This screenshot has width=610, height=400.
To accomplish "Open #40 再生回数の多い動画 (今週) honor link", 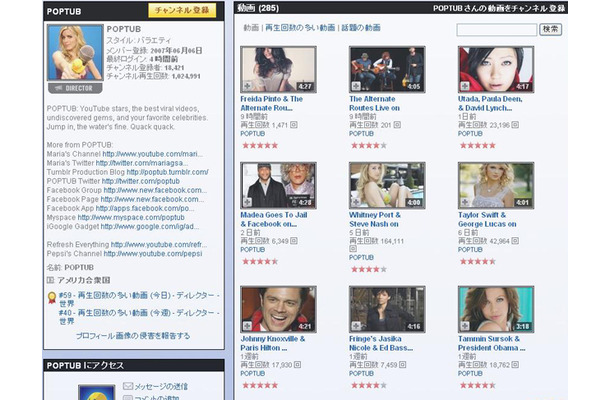I will (x=139, y=317).
